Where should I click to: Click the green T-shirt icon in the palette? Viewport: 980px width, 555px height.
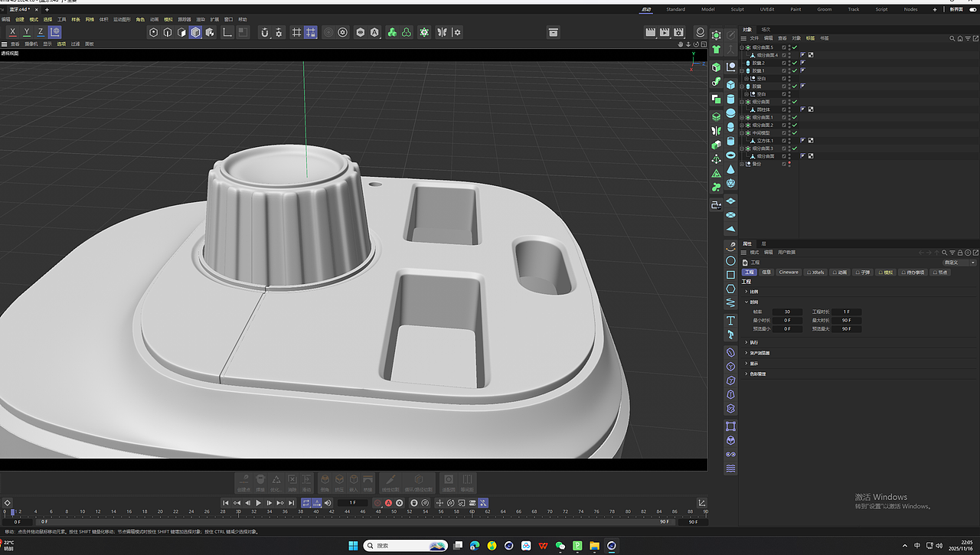pos(716,49)
